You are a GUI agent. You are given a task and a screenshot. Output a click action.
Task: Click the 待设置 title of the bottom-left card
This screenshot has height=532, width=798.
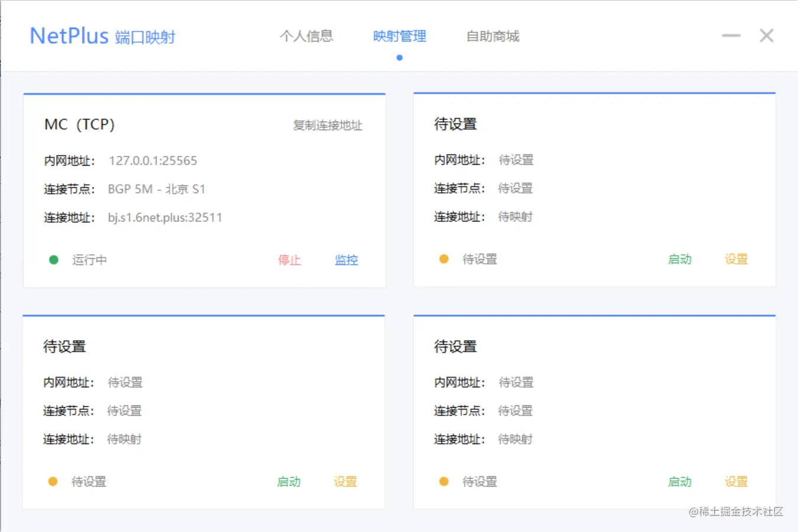[64, 347]
